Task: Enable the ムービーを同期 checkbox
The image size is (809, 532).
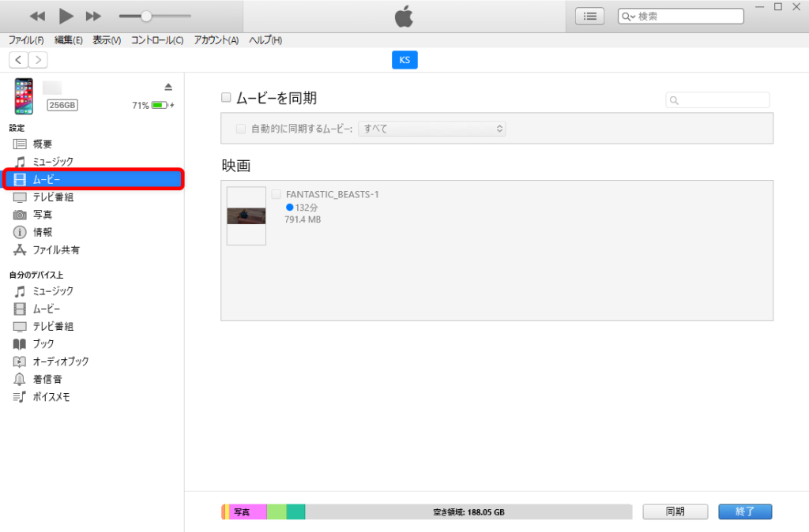Action: 226,97
